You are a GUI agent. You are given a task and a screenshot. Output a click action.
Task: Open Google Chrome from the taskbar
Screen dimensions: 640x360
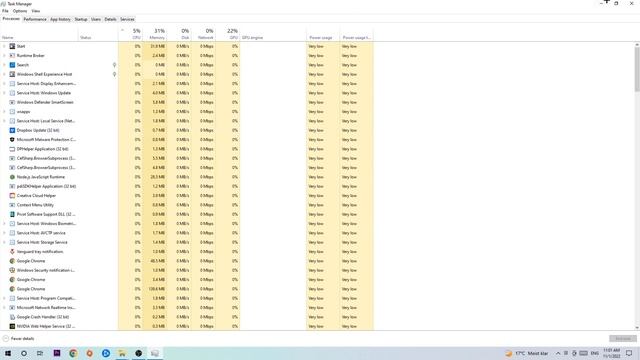(x=73, y=353)
